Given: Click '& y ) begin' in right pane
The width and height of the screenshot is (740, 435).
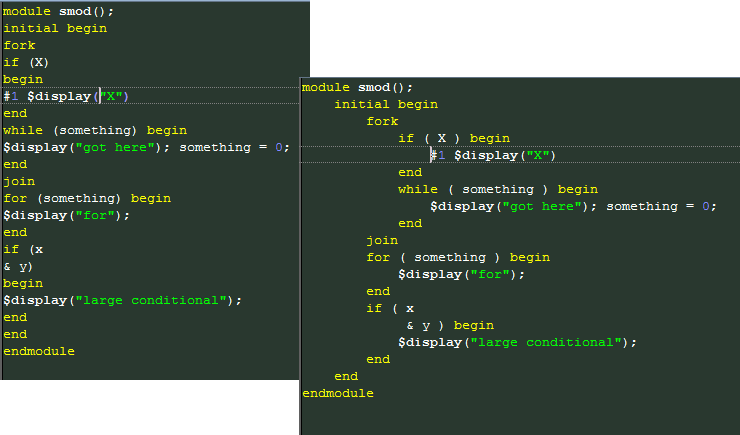Looking at the screenshot, I should point(450,326).
